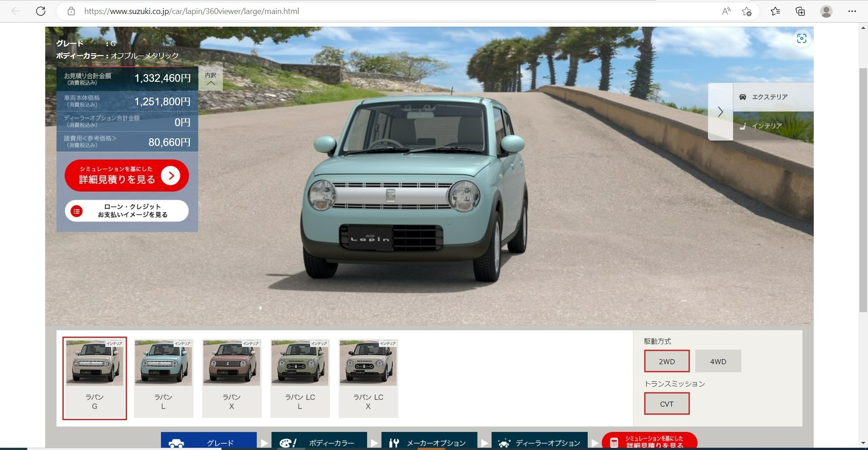
Task: Click the seat icon beside インテリア
Action: point(742,126)
